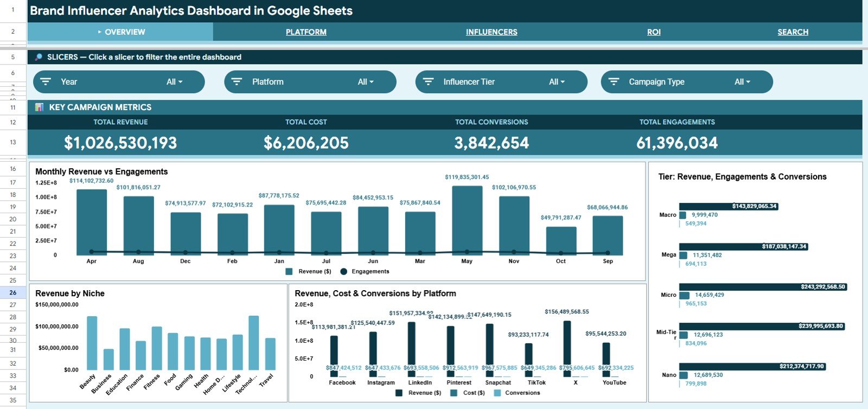
Task: Click the Revenue by Niche chart title
Action: (x=70, y=293)
